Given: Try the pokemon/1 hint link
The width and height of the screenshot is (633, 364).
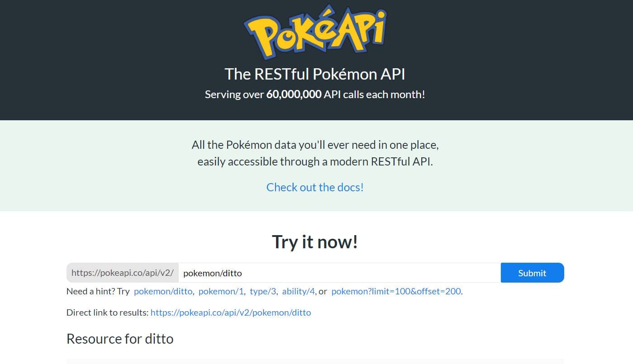Looking at the screenshot, I should coord(221,291).
